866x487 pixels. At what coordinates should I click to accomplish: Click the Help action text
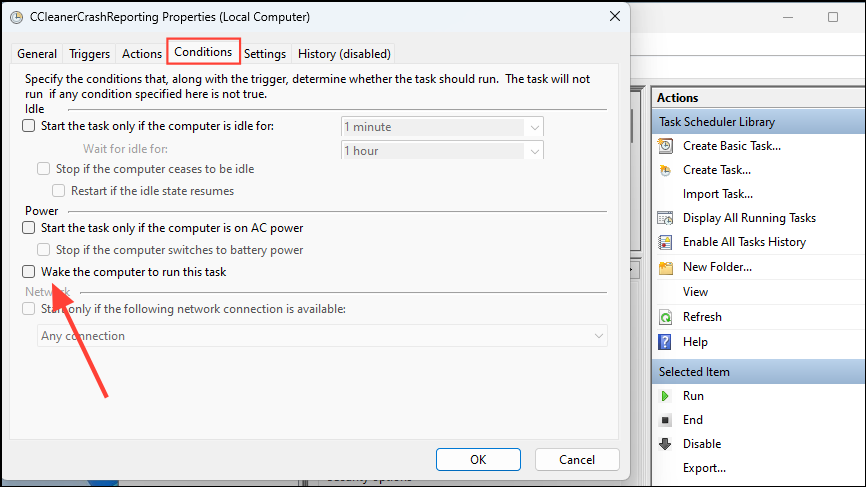(x=695, y=342)
